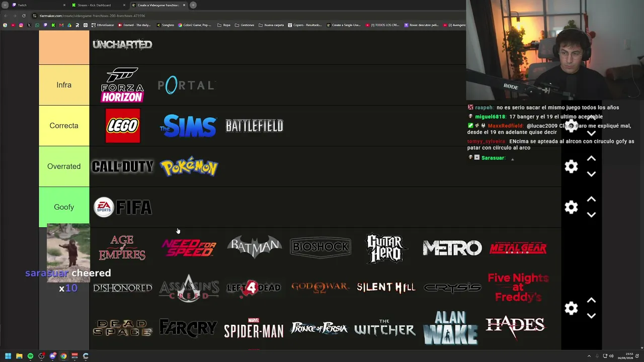This screenshot has width=644, height=362.
Task: Pick the Alan Wake logo
Action: click(x=451, y=328)
